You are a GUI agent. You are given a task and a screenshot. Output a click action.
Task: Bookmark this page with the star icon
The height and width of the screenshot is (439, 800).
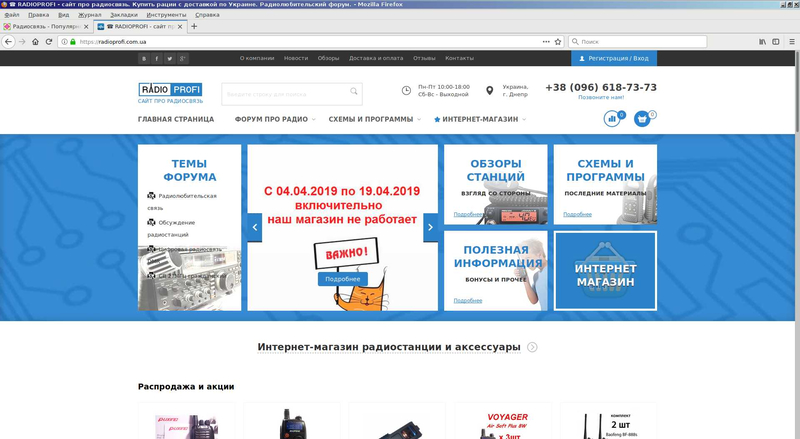point(558,42)
